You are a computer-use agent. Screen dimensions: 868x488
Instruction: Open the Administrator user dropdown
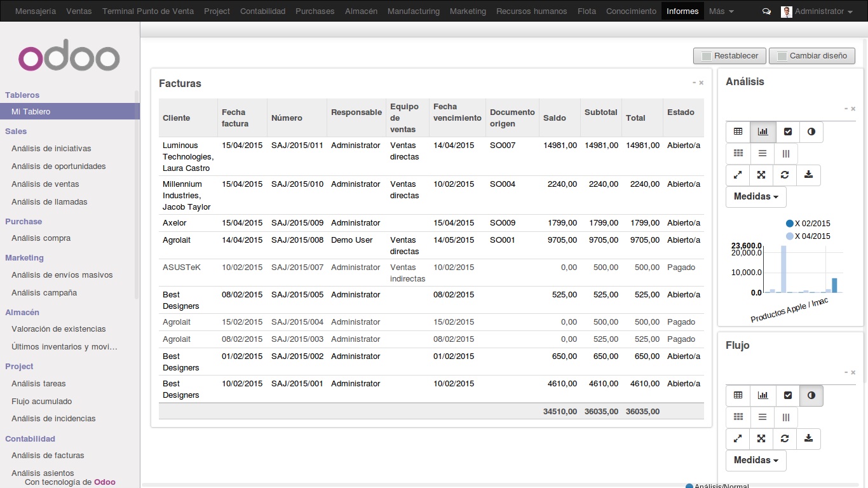coord(817,11)
